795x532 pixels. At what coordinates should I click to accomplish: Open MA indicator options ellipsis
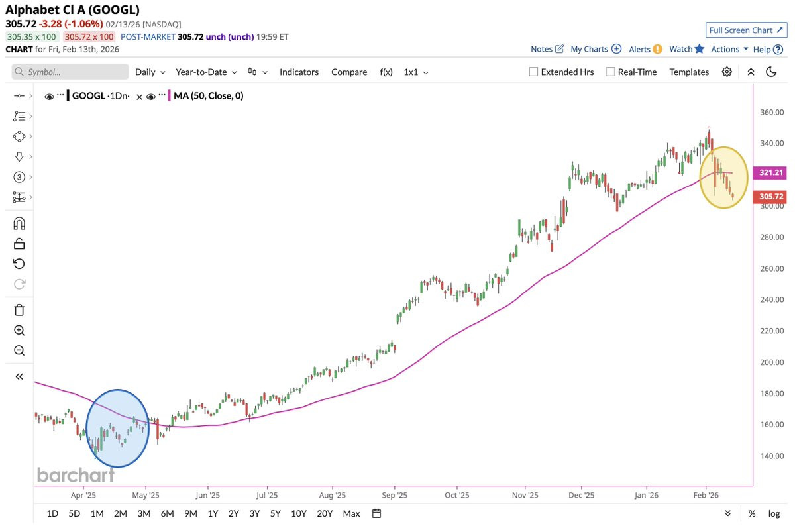(x=162, y=95)
